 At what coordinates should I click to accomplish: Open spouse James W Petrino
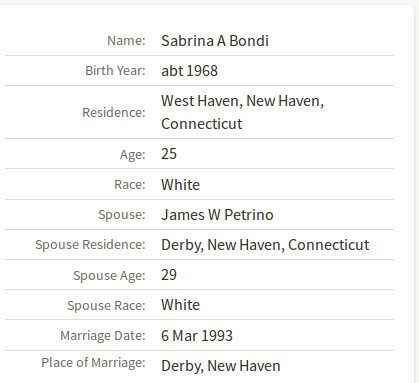[x=217, y=215]
